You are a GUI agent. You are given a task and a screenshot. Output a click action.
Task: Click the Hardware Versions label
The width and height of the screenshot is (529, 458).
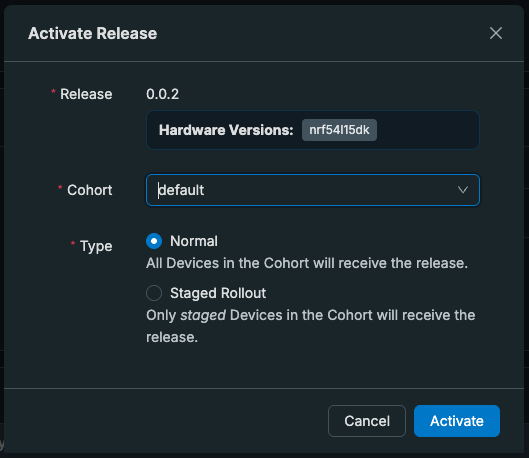[226, 130]
